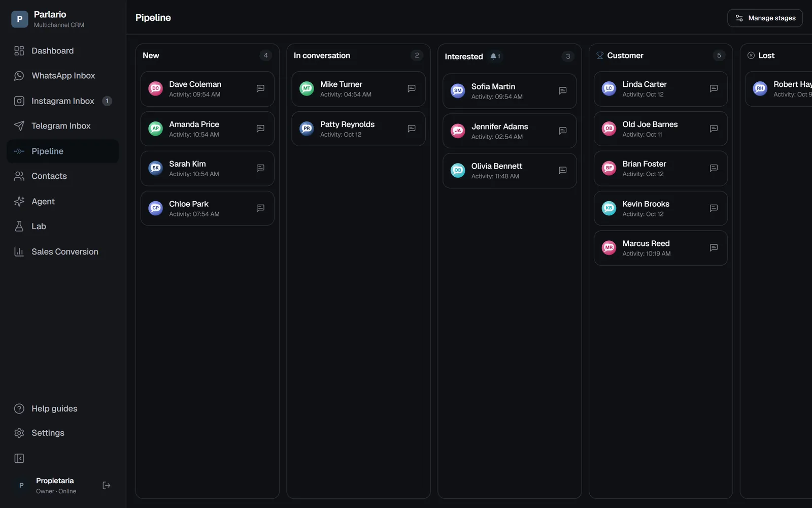Open Sales Conversion report
812x508 pixels.
(x=63, y=252)
